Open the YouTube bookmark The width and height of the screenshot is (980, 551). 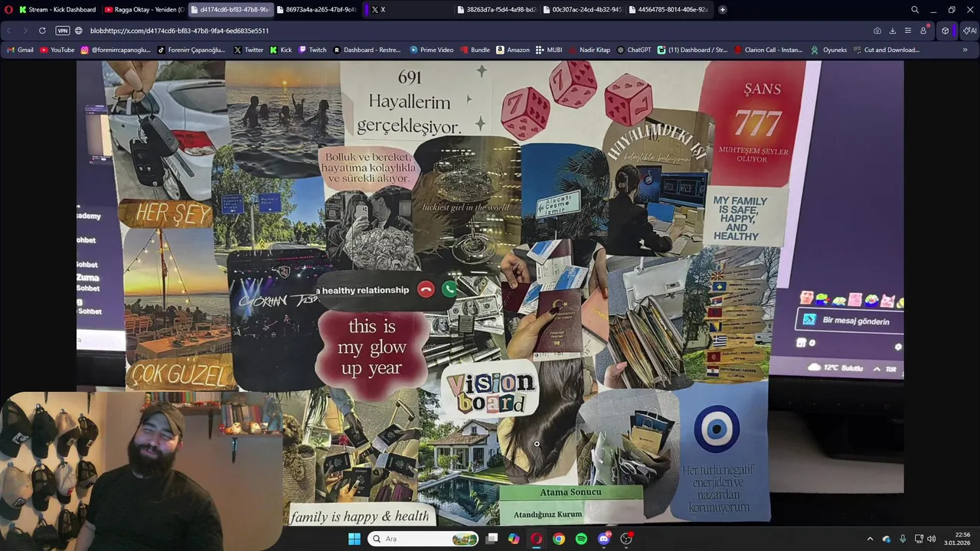click(57, 50)
